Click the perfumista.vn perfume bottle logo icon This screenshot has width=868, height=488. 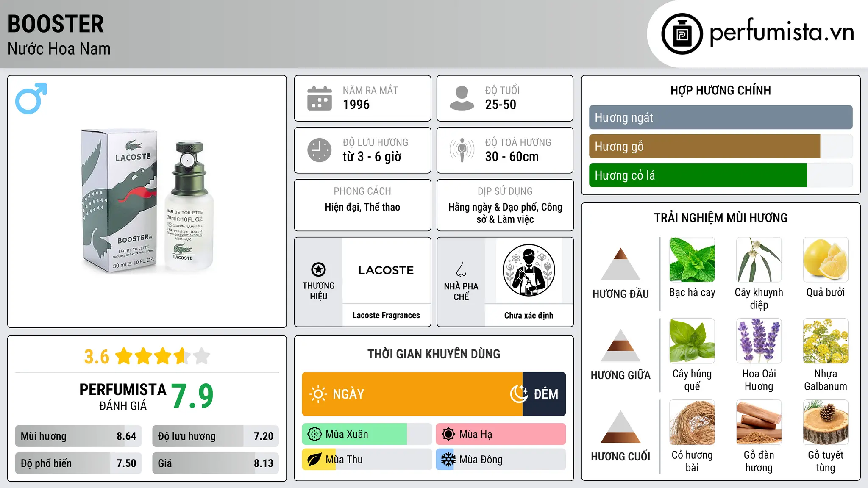(x=682, y=34)
